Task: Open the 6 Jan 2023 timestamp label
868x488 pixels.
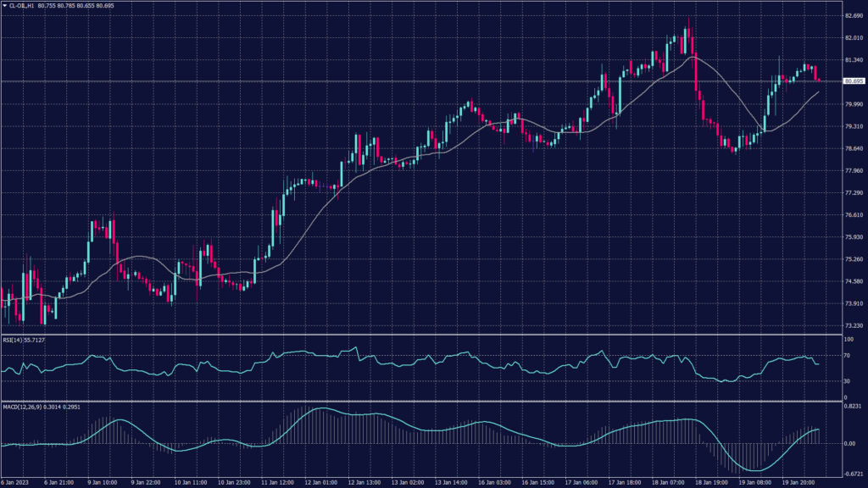Action: coord(17,481)
